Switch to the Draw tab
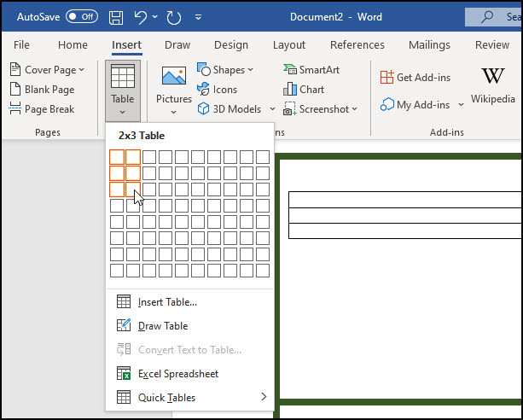The image size is (523, 420). (177, 44)
